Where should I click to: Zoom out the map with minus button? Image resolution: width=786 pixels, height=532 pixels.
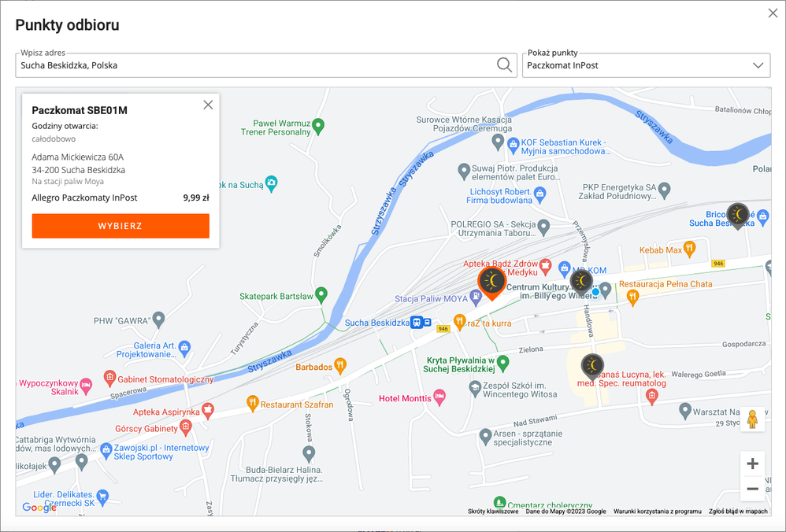click(752, 489)
